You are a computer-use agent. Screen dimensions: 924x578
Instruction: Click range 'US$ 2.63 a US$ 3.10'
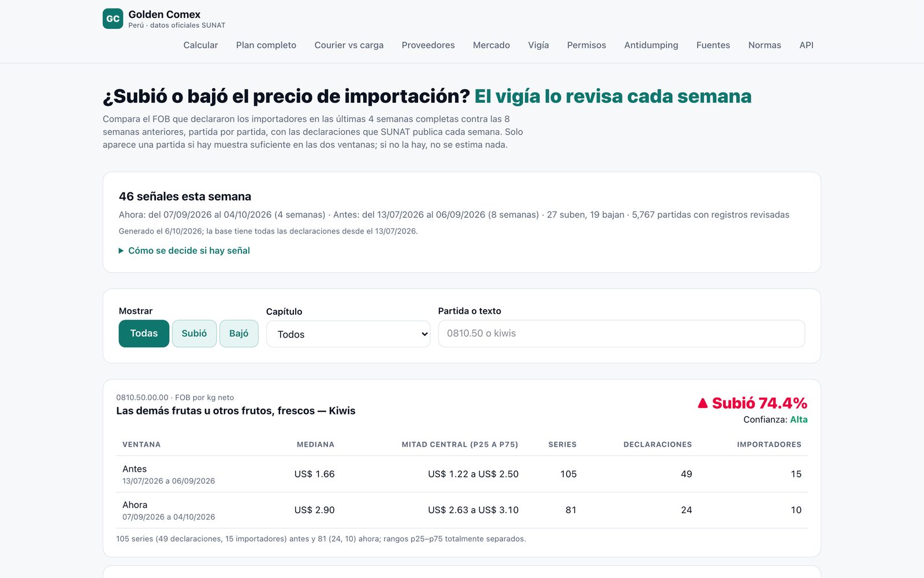(473, 510)
